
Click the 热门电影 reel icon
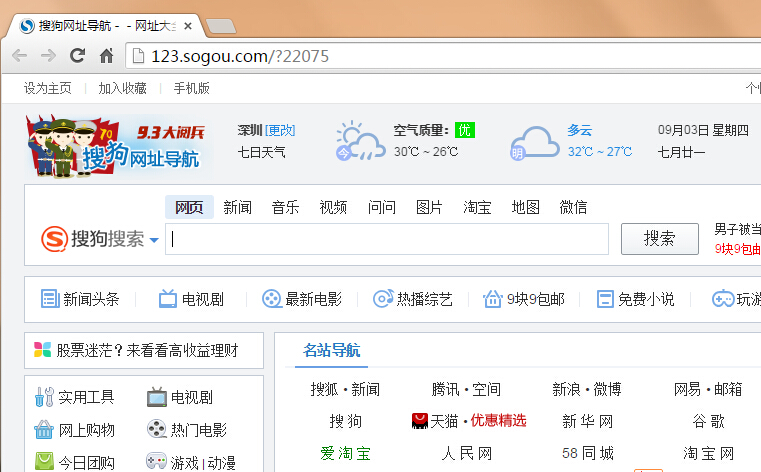coord(157,429)
